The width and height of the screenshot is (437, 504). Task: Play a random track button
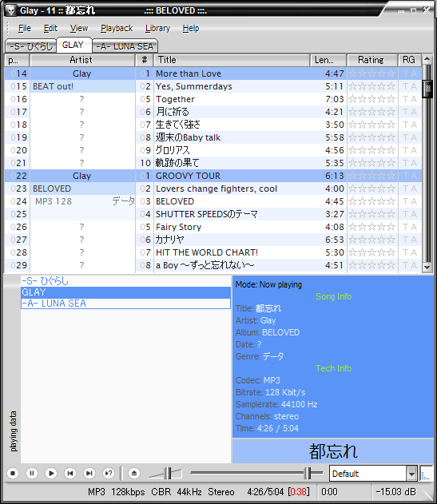point(109,473)
